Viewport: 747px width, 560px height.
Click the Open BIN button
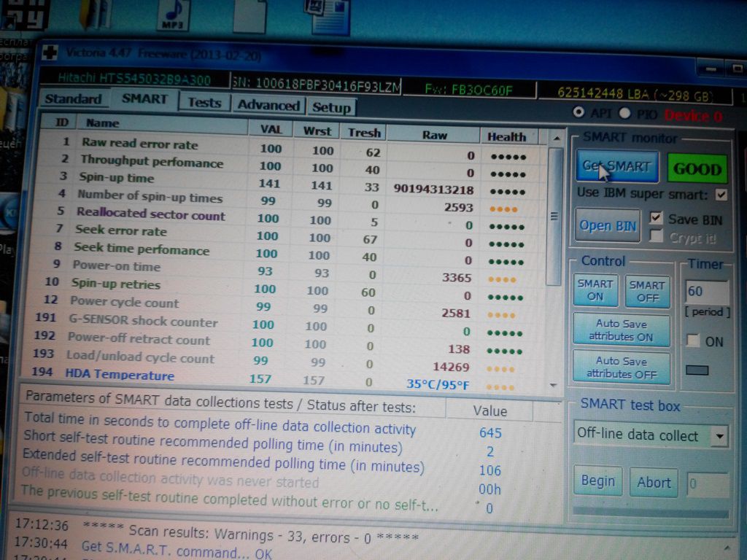pos(608,225)
